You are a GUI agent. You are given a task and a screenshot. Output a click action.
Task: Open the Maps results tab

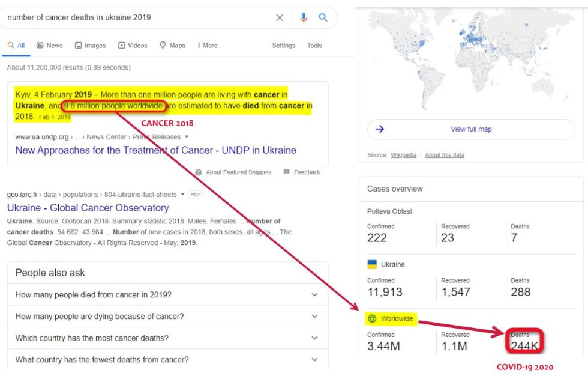click(x=173, y=46)
